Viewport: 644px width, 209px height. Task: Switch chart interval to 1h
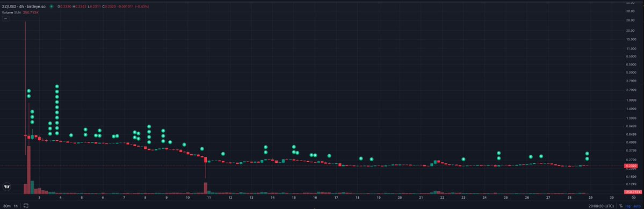coord(16,206)
